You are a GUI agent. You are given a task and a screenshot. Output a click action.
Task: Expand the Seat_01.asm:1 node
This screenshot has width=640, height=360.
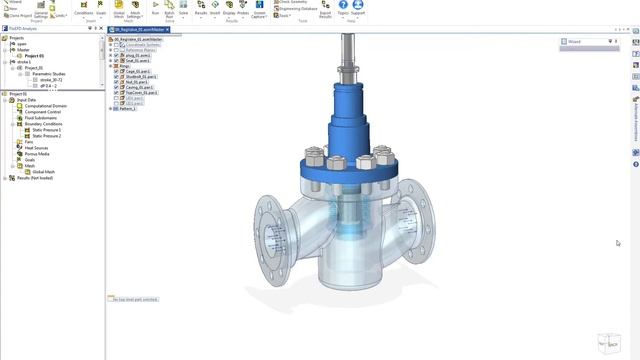pos(111,60)
